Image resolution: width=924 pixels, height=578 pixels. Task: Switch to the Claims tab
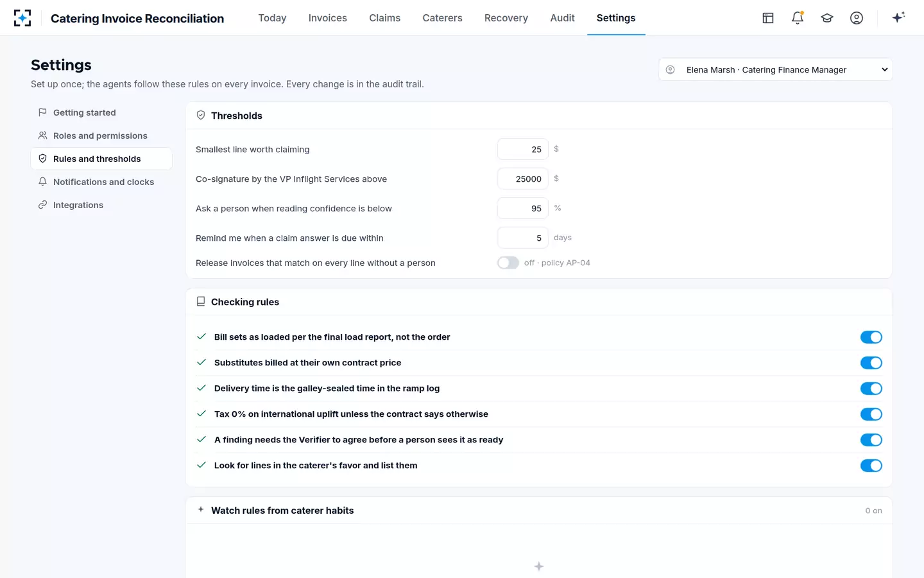coord(384,18)
